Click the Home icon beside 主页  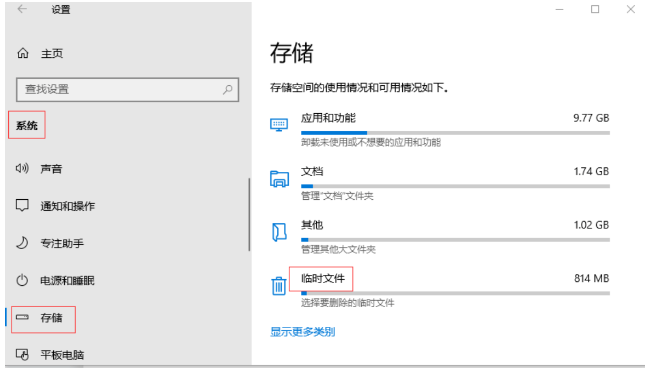pyautogui.click(x=23, y=53)
